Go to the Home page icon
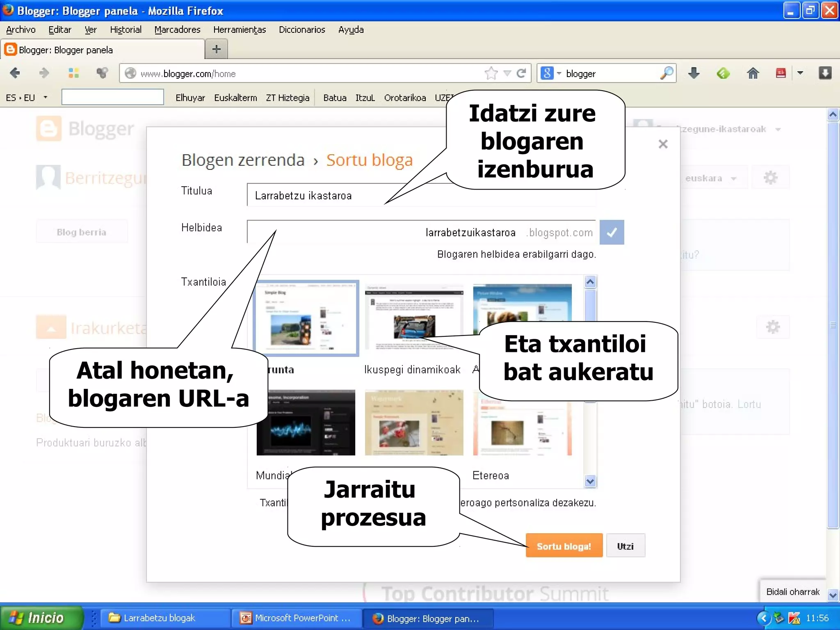 point(753,73)
